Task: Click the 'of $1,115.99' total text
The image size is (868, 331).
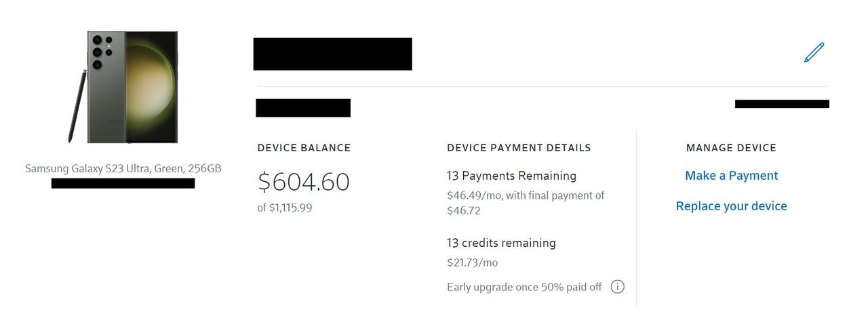Action: 285,208
